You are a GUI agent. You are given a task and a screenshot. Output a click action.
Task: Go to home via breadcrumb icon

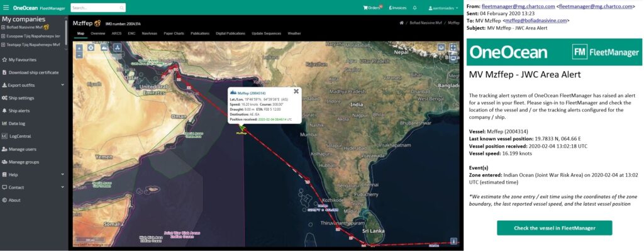pyautogui.click(x=402, y=23)
